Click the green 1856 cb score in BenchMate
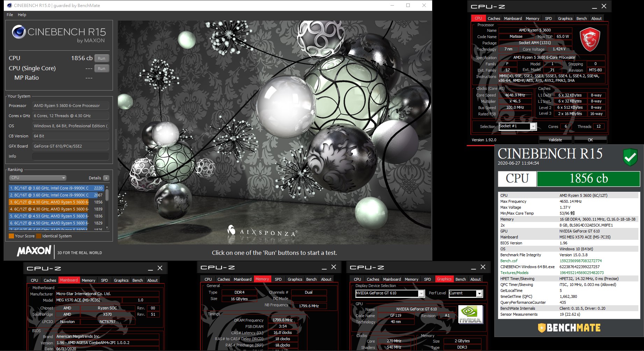644x351 pixels. [x=588, y=179]
